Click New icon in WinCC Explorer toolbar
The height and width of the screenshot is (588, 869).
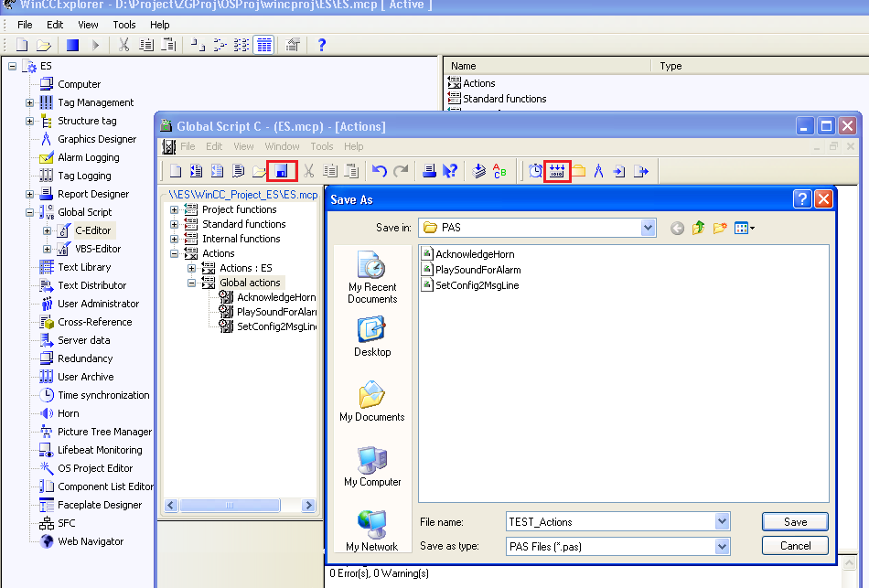pyautogui.click(x=22, y=45)
